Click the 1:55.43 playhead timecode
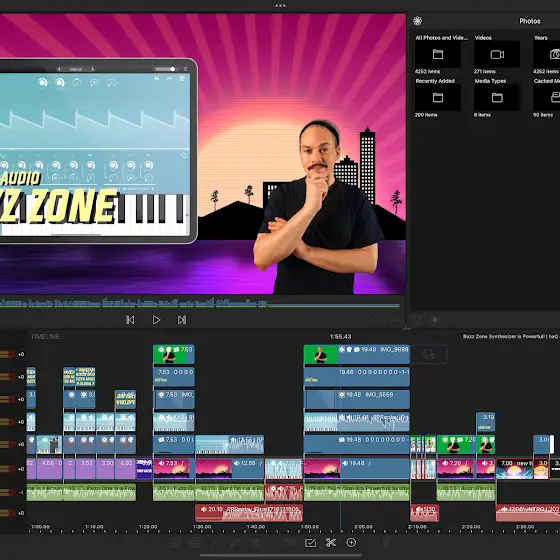Viewport: 560px width, 560px height. (340, 337)
